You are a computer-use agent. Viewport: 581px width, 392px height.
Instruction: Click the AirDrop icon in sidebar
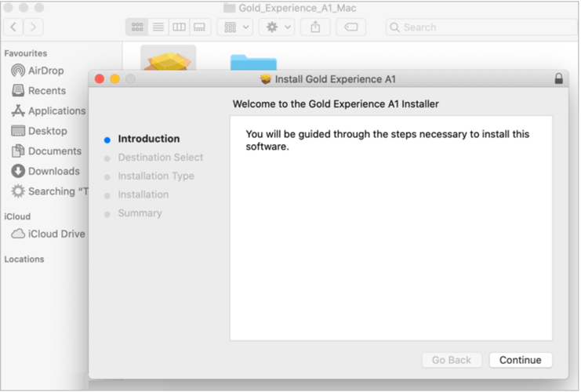[x=18, y=71]
